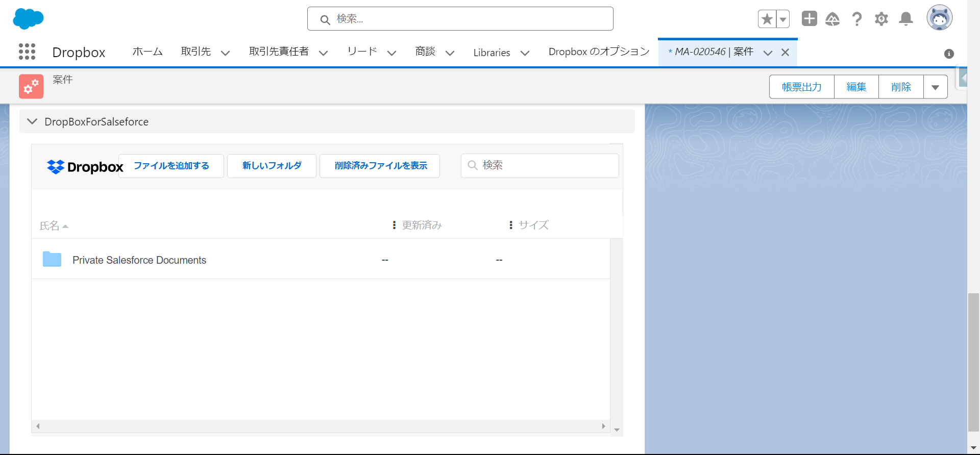This screenshot has height=455, width=980.
Task: Open the notifications bell
Action: (x=906, y=19)
